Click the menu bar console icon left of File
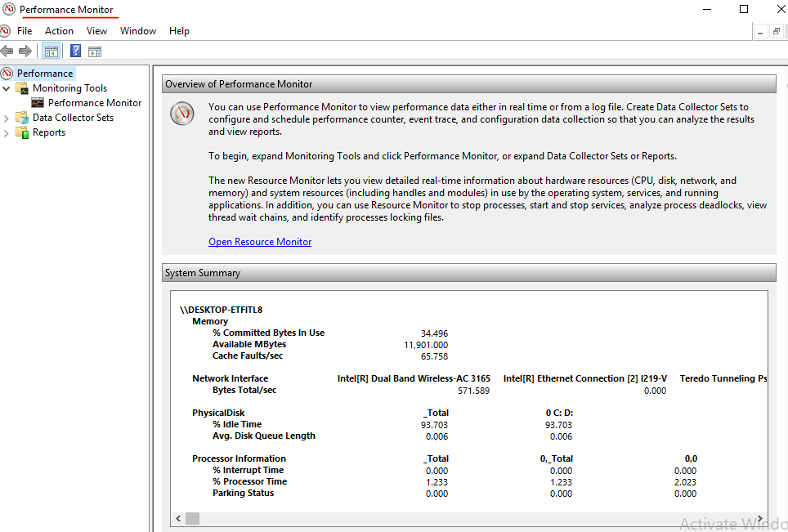The width and height of the screenshot is (788, 532). pos(5,31)
